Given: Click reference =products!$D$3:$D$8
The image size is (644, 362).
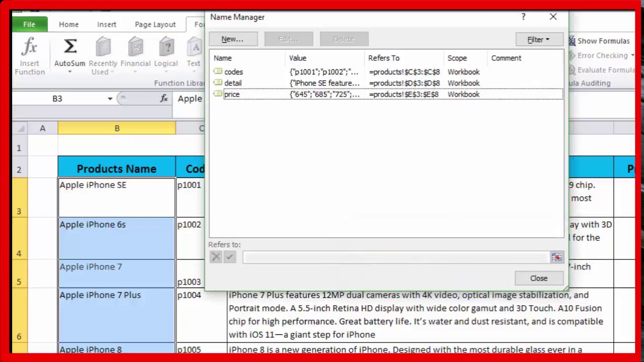Looking at the screenshot, I should [x=404, y=83].
